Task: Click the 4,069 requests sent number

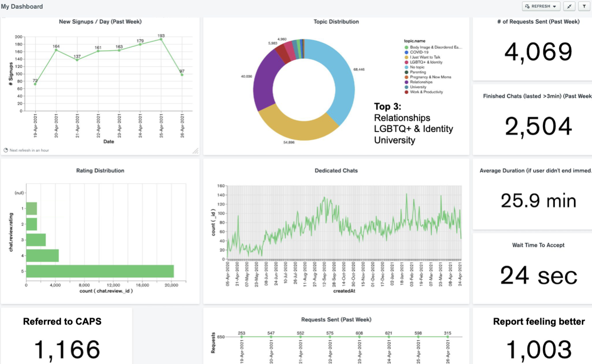Action: [x=538, y=52]
